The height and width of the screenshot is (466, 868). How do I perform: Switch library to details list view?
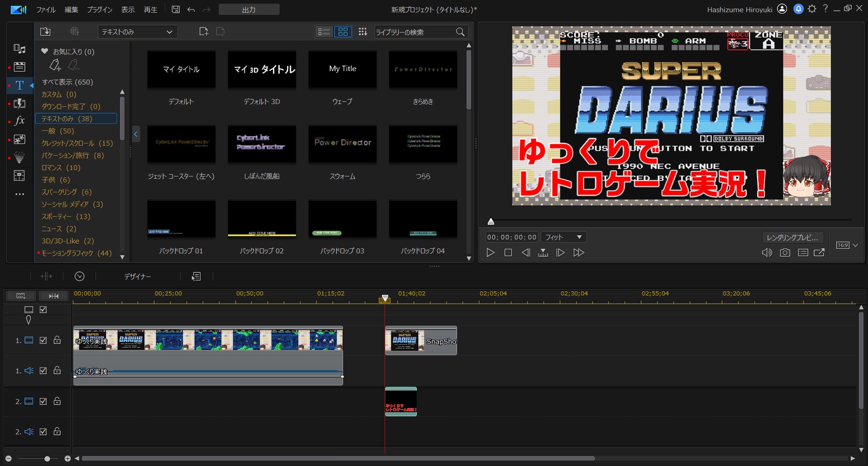click(x=324, y=32)
